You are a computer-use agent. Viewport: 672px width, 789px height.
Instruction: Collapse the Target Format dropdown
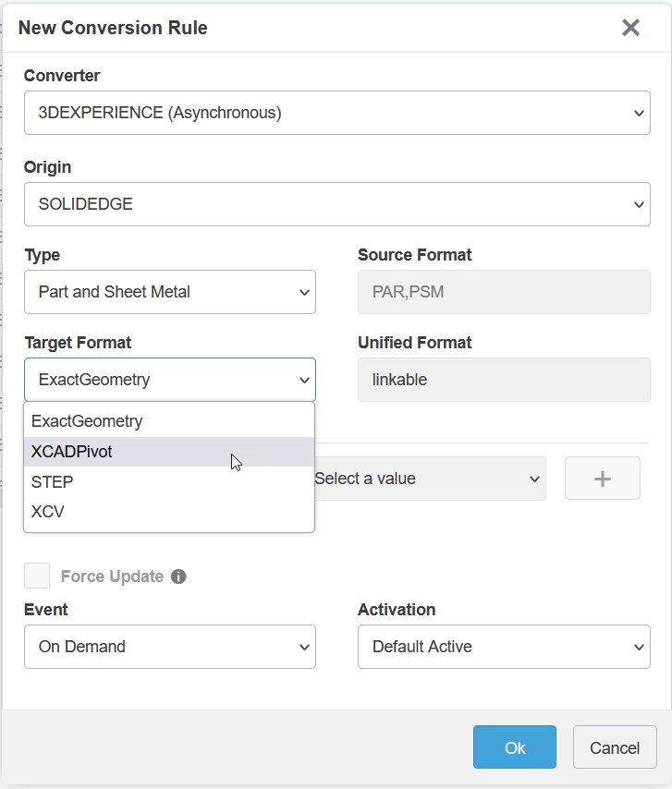(x=170, y=380)
